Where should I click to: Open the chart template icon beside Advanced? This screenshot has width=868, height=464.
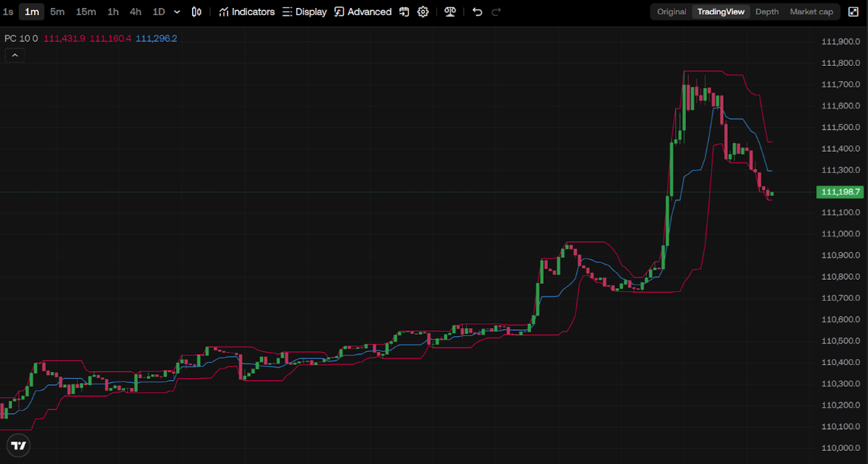click(x=404, y=12)
